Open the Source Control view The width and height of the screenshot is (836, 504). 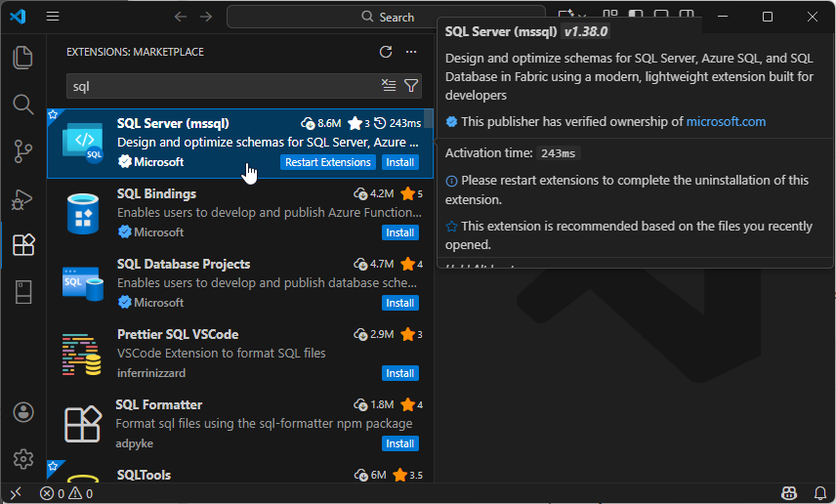coord(22,151)
